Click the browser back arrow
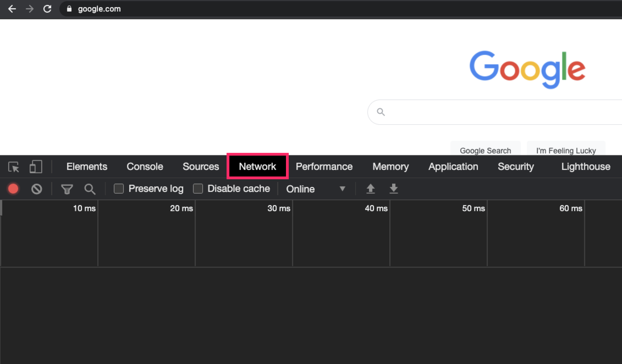622x364 pixels. [12, 9]
